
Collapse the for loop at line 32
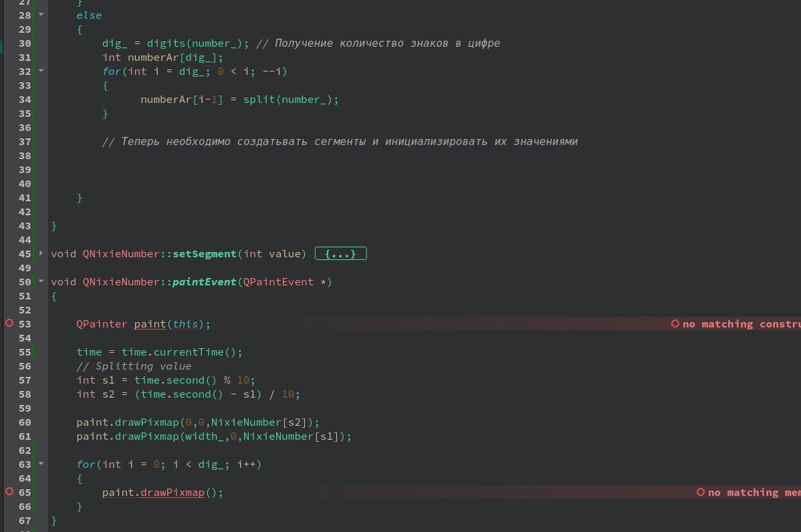[x=41, y=70]
